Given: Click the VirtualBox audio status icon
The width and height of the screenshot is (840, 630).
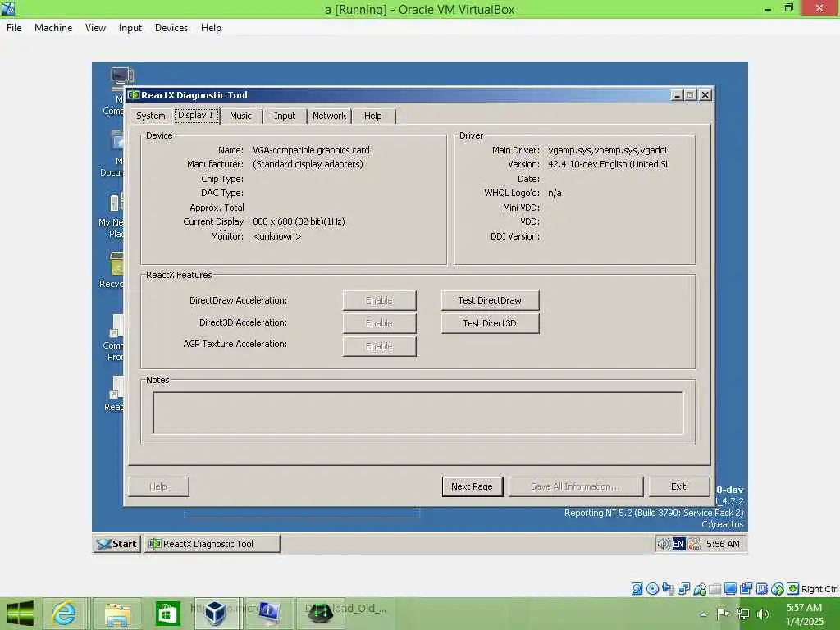Looking at the screenshot, I should (668, 589).
